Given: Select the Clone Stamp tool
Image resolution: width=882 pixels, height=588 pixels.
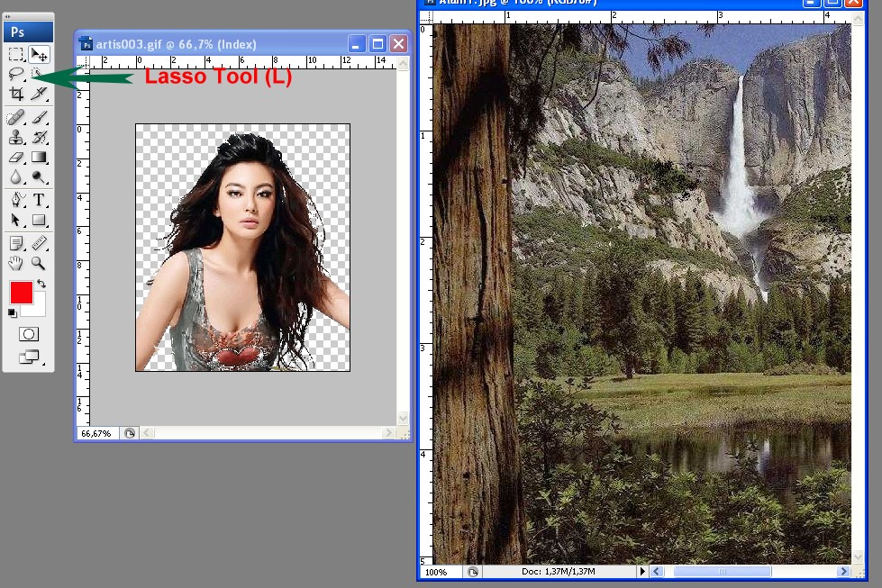Looking at the screenshot, I should tap(15, 137).
